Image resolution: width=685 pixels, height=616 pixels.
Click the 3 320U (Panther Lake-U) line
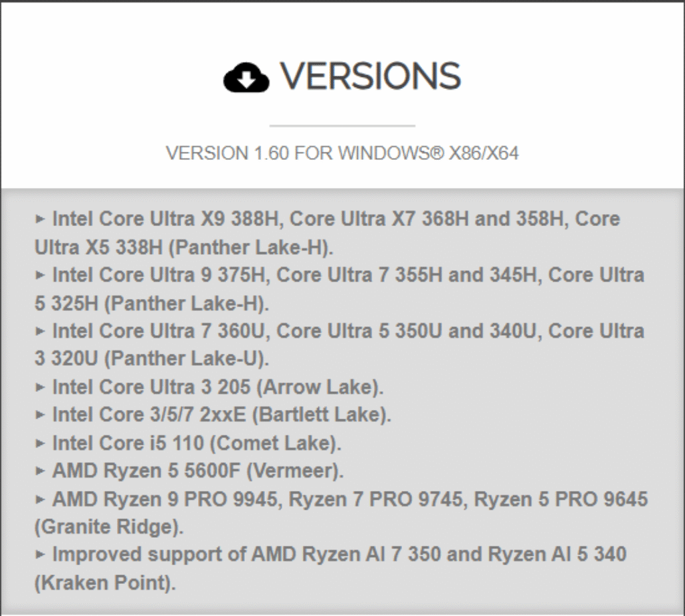coord(152,359)
